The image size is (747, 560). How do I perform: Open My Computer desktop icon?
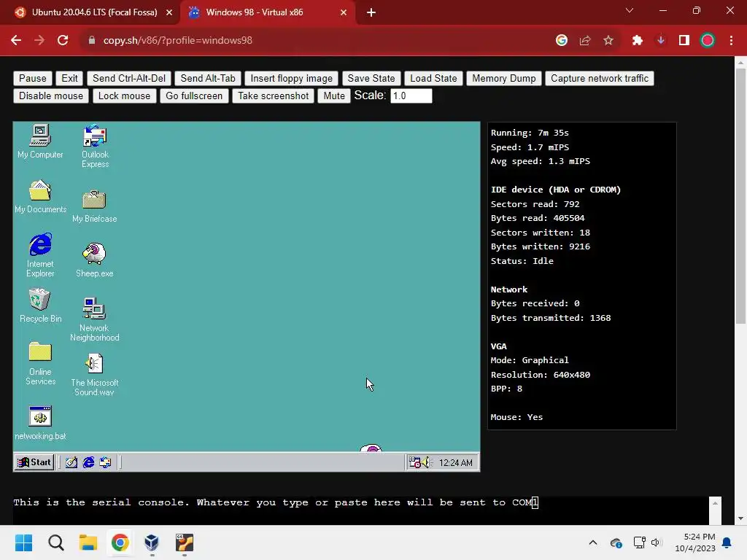coord(40,141)
